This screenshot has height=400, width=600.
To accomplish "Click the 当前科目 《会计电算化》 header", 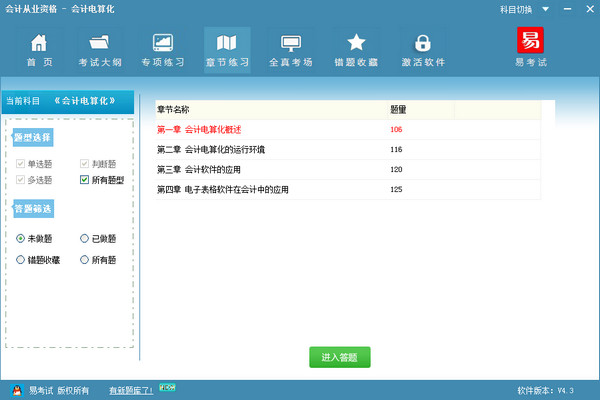I will pyautogui.click(x=68, y=101).
